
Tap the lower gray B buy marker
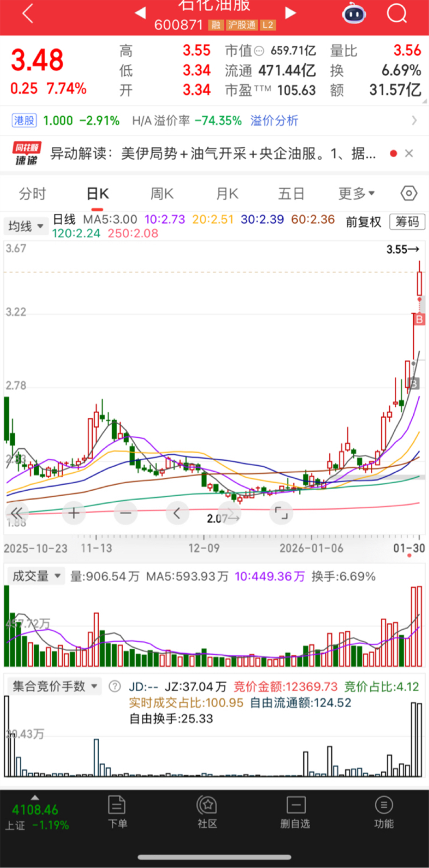413,383
